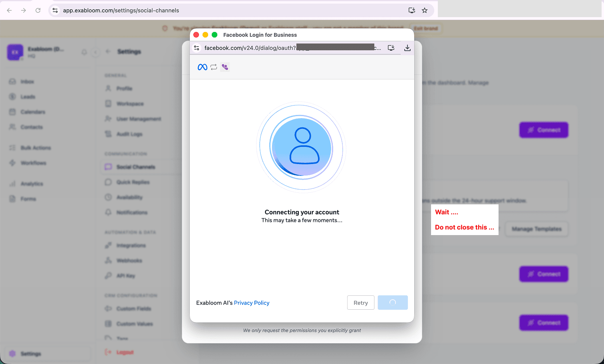604x364 pixels.
Task: Open Analytics in sidebar
Action: pyautogui.click(x=32, y=184)
